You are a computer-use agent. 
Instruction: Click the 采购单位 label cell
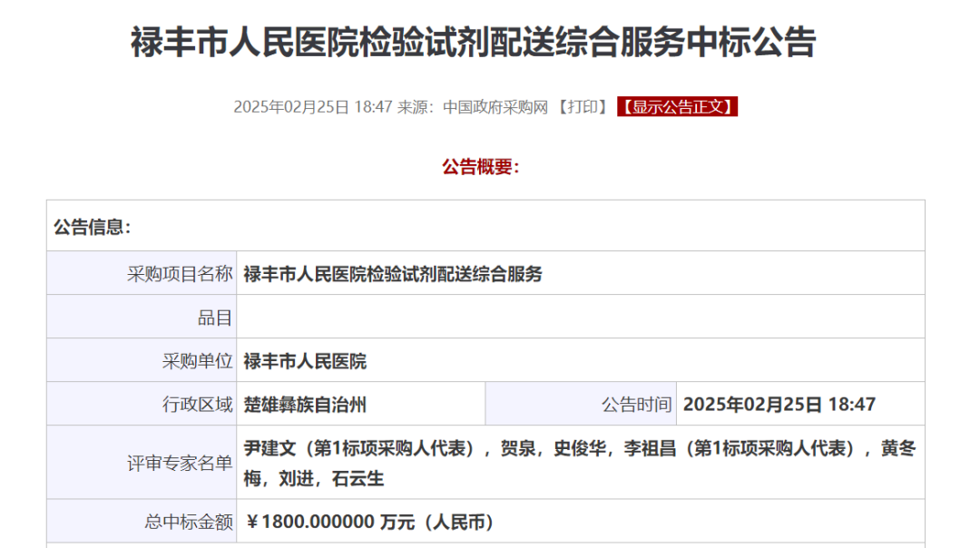click(142, 360)
